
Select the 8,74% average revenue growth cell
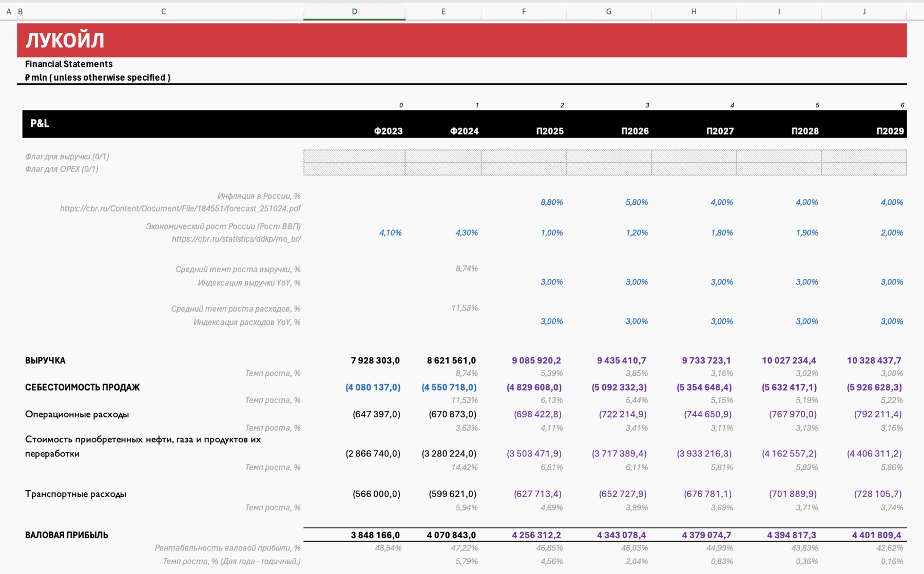coord(466,269)
